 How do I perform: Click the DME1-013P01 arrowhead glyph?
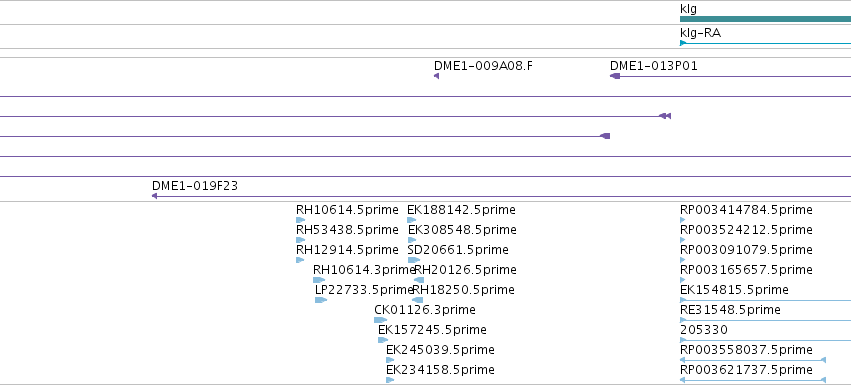pos(615,76)
